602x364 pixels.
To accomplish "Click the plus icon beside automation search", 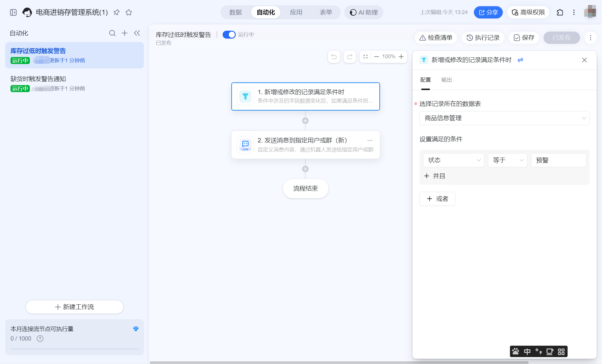I will (125, 33).
